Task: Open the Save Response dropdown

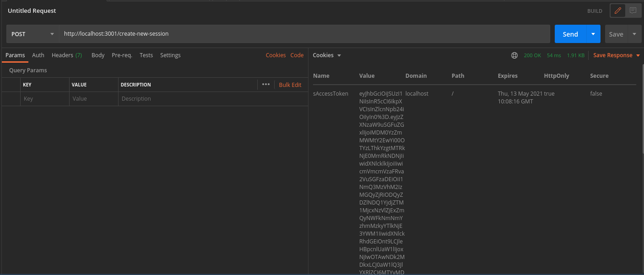Action: coord(616,55)
